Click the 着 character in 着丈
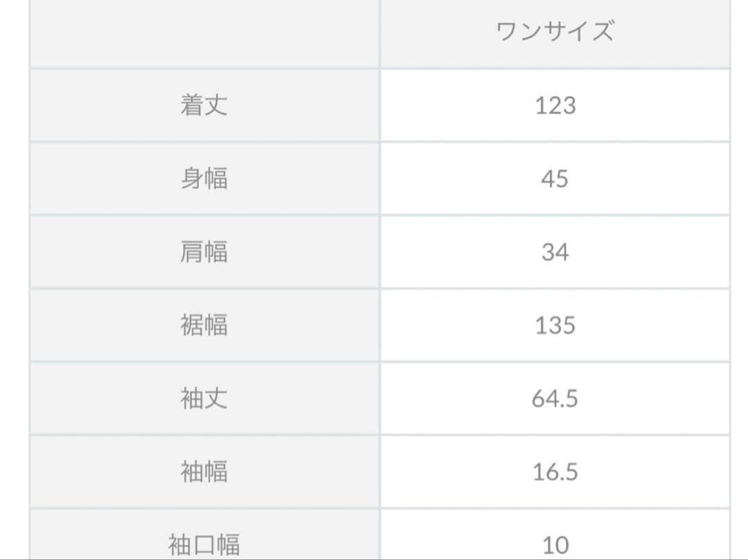The image size is (748, 560). (x=192, y=105)
